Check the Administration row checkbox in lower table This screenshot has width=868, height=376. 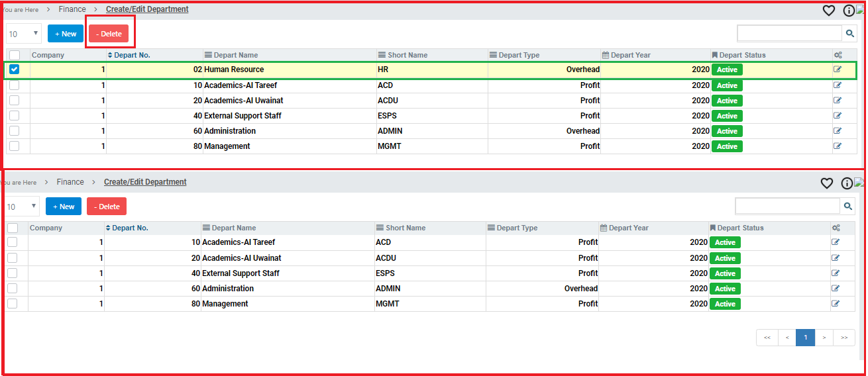13,289
